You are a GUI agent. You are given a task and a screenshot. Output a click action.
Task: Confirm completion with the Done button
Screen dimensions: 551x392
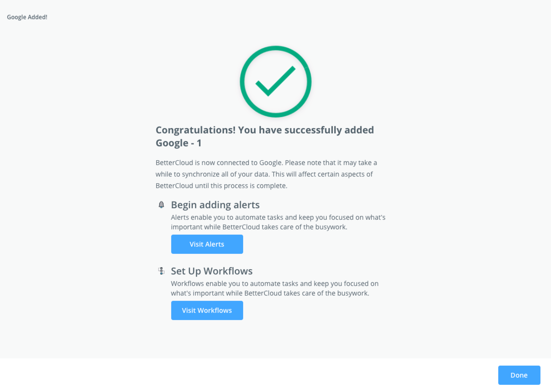519,375
